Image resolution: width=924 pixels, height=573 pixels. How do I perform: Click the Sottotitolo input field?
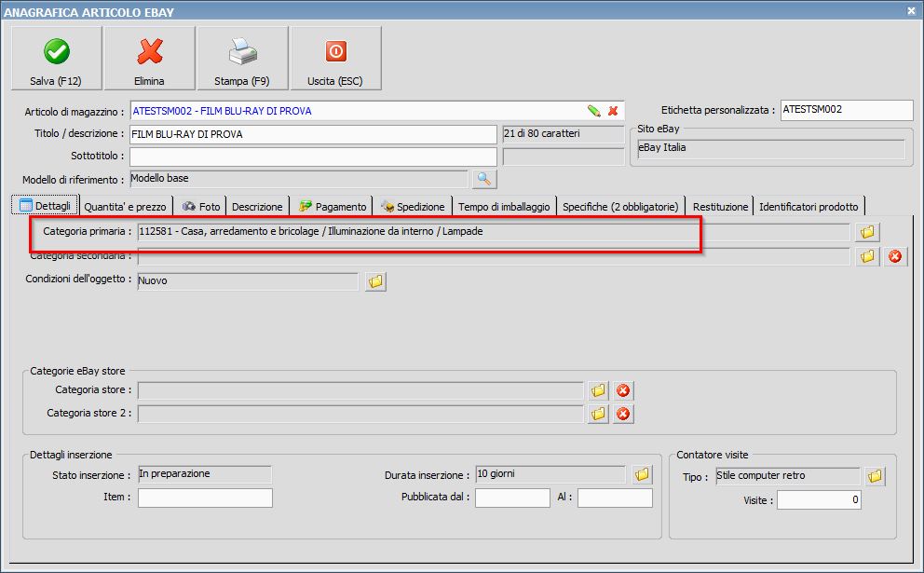pyautogui.click(x=313, y=157)
